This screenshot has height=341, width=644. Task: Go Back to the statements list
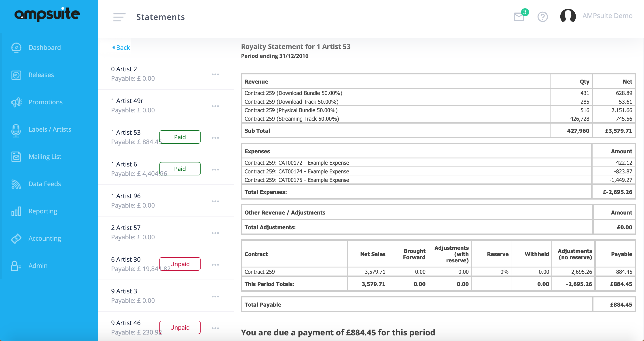[x=121, y=47]
